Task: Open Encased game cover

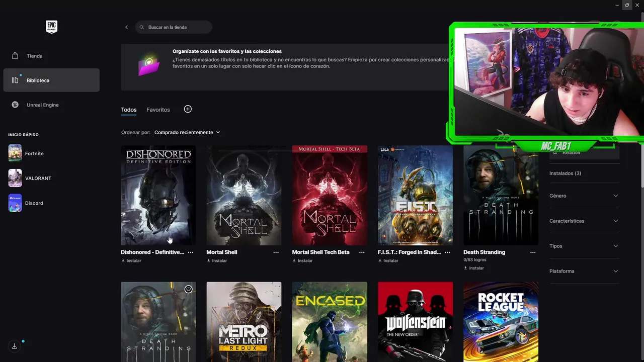Action: point(330,322)
